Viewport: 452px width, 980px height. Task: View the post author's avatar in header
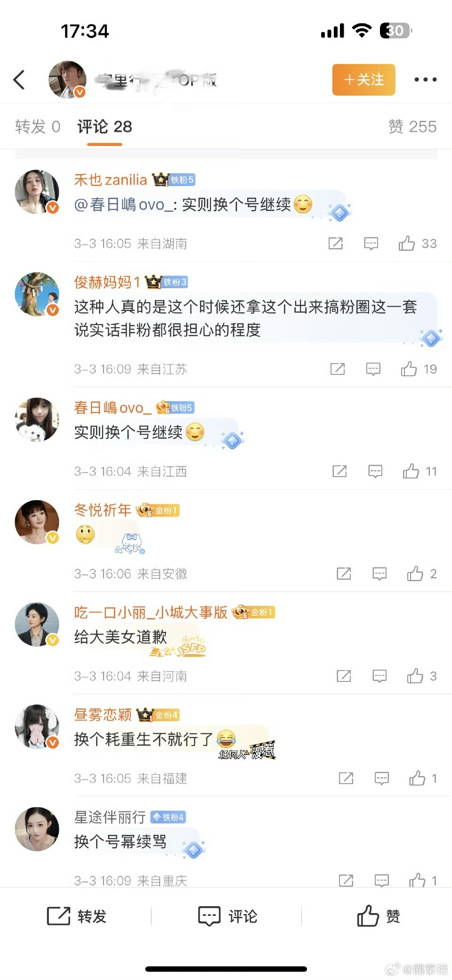coord(67,80)
